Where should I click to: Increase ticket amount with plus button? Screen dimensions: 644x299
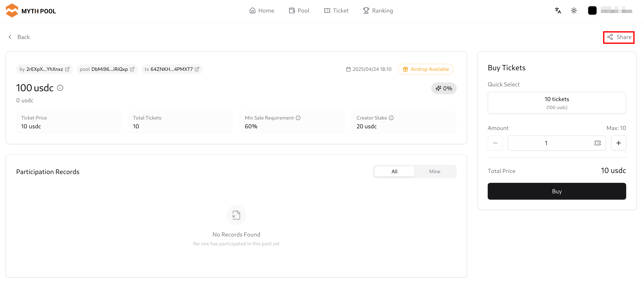(618, 143)
